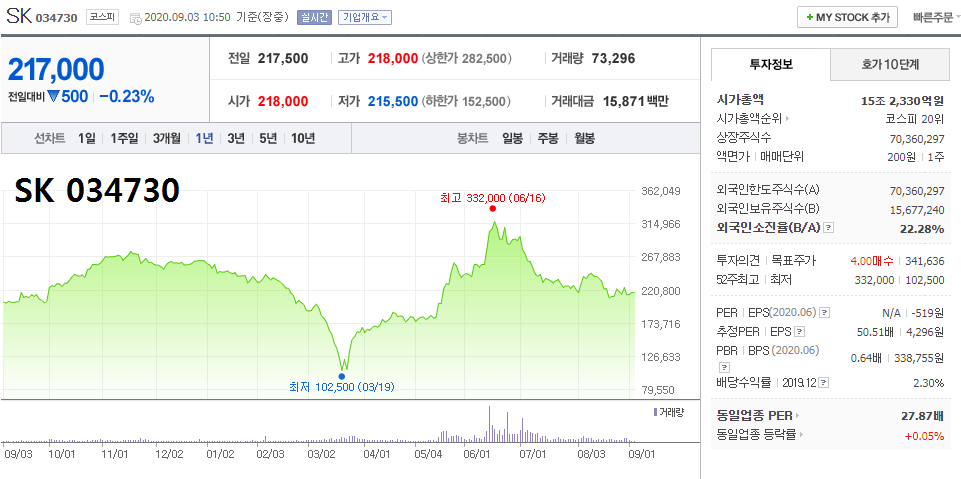This screenshot has height=479, width=961.
Task: Click the blue down-triangle change icon
Action: coord(53,97)
